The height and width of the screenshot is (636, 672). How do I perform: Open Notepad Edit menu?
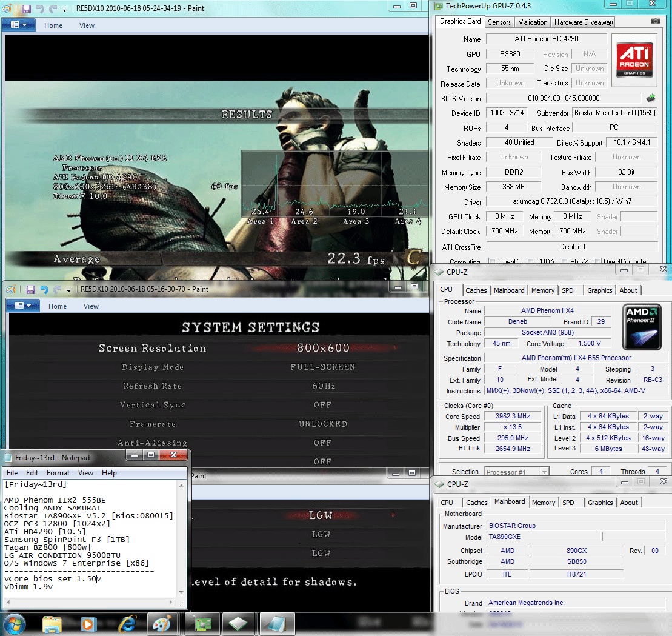click(x=32, y=472)
